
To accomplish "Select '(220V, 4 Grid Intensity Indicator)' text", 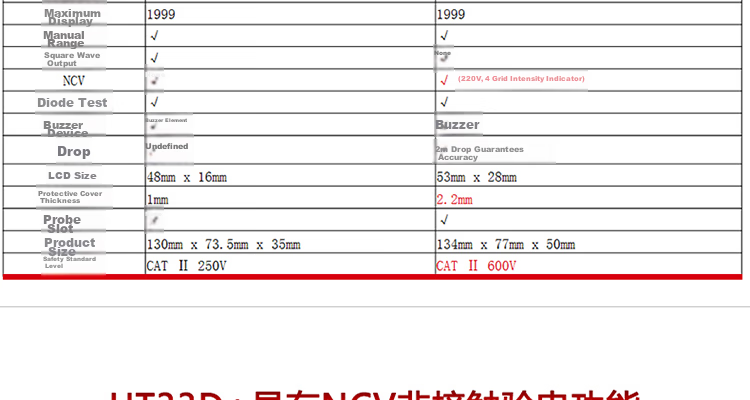I will click(x=521, y=78).
